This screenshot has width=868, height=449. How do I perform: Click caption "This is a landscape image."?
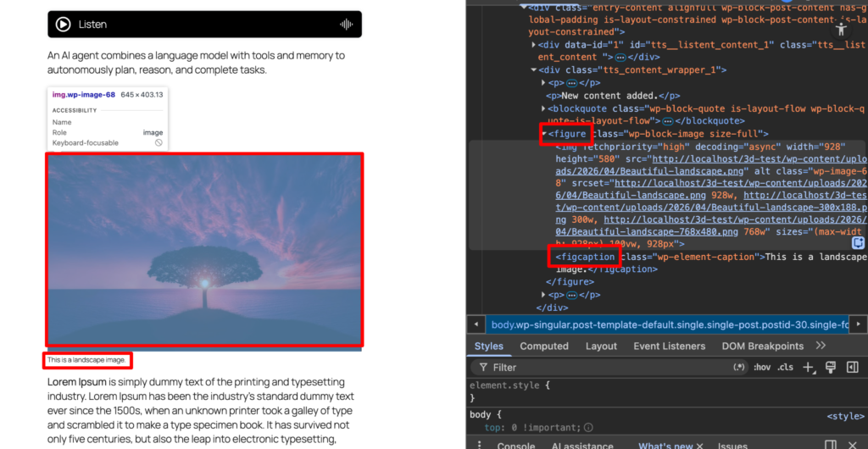(87, 360)
